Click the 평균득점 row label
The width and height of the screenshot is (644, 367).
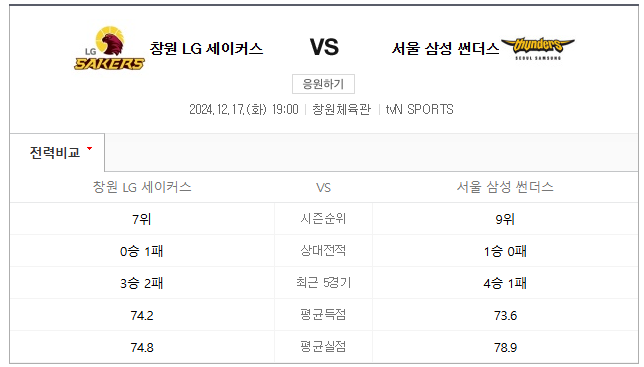323,314
